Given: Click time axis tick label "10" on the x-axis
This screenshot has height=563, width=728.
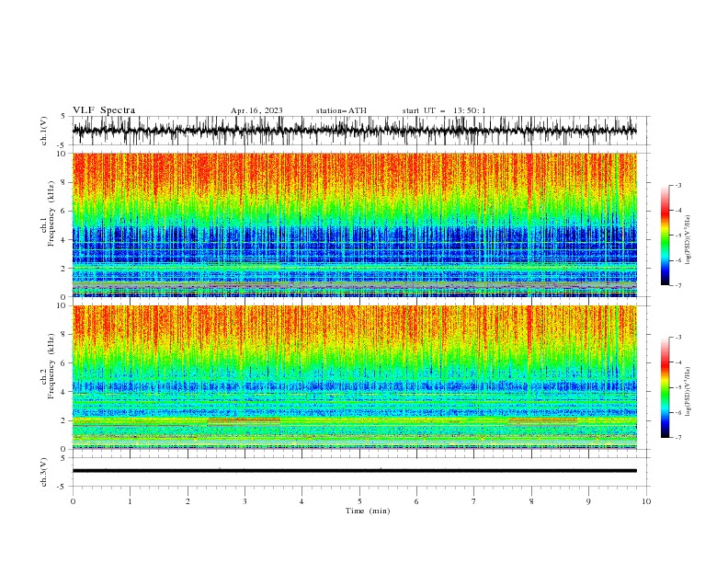Looking at the screenshot, I should coord(646,501).
